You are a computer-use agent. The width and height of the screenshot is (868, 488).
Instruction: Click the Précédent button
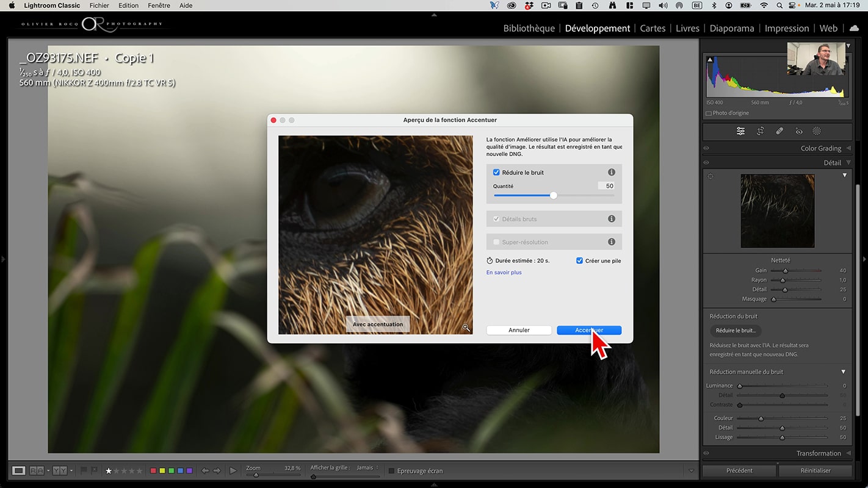click(739, 470)
